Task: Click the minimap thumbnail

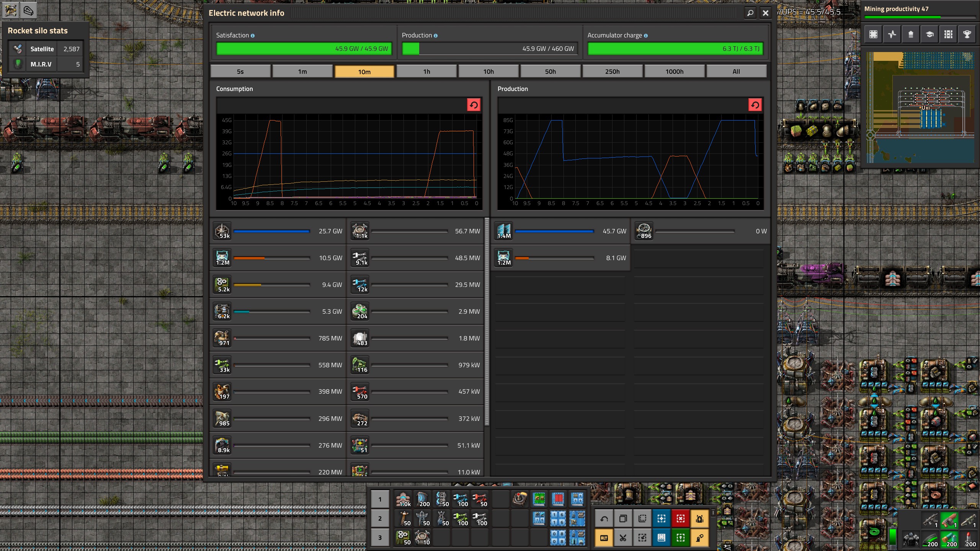Action: coord(920,108)
